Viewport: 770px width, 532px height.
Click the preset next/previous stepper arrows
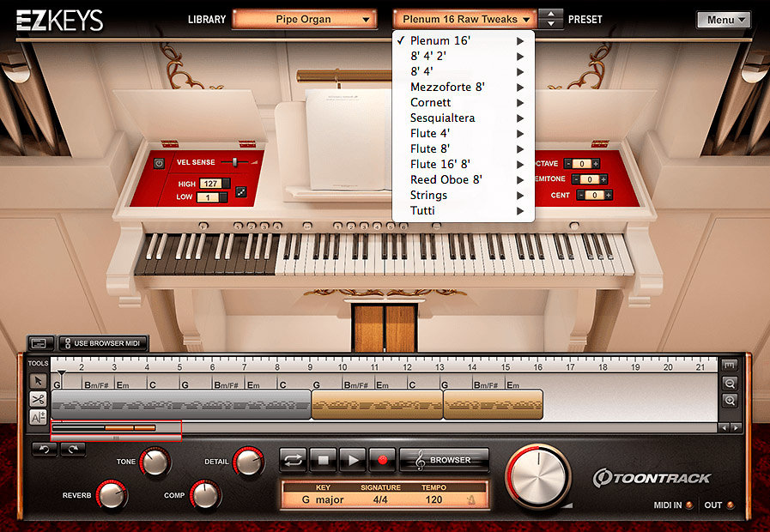(551, 19)
